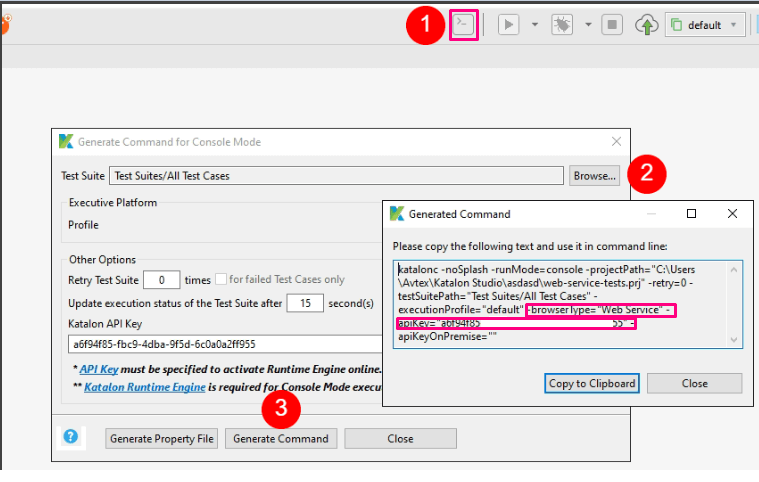Image resolution: width=759 pixels, height=482 pixels.
Task: Expand the Debug button dropdown arrow
Action: point(588,25)
